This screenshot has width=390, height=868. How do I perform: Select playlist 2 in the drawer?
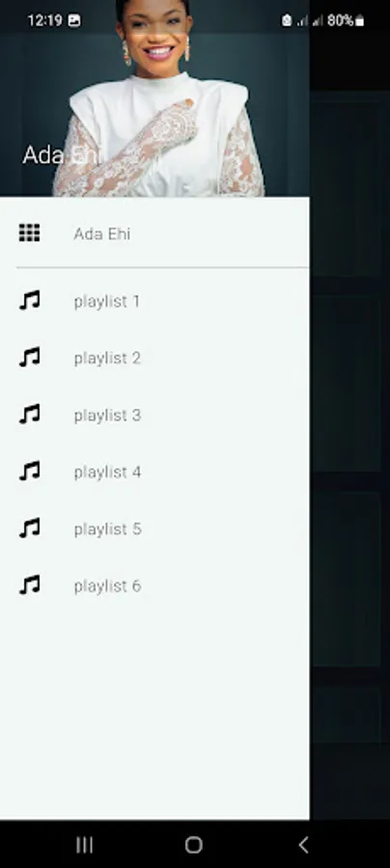click(x=154, y=358)
